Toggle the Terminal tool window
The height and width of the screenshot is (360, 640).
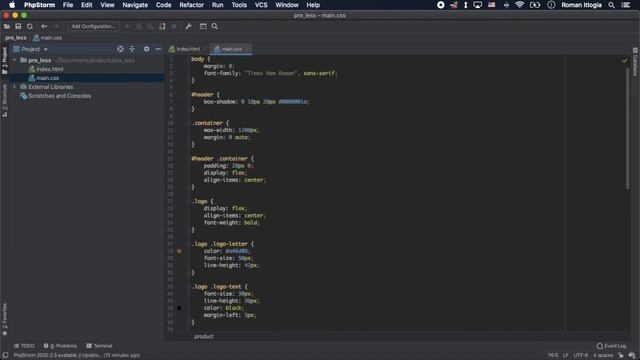(x=99, y=346)
